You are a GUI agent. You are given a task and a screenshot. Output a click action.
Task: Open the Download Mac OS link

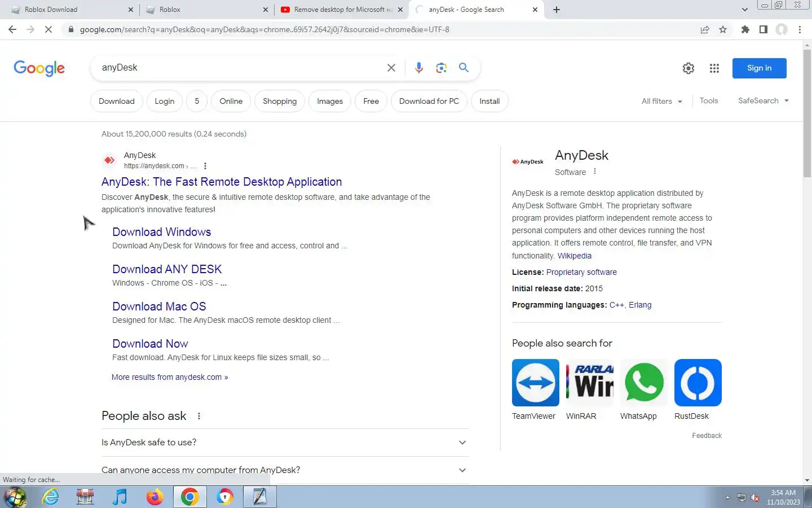pos(159,306)
